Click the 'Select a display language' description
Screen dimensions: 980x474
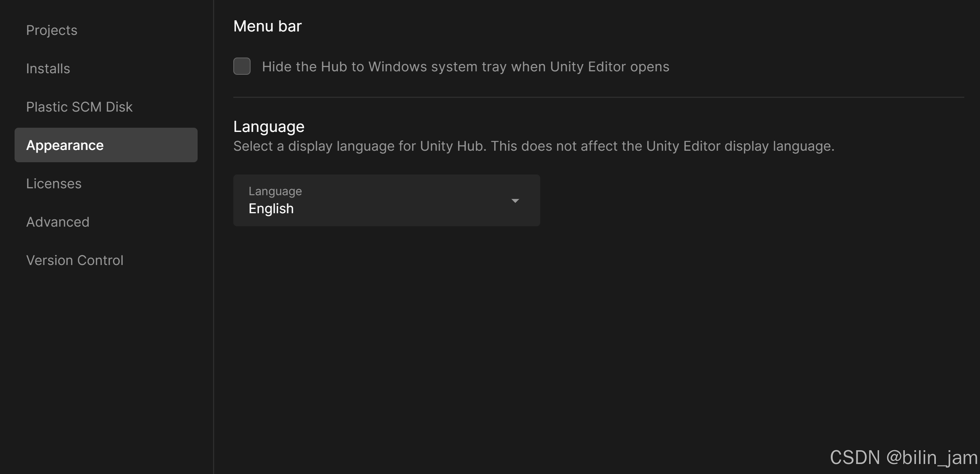[x=534, y=146]
